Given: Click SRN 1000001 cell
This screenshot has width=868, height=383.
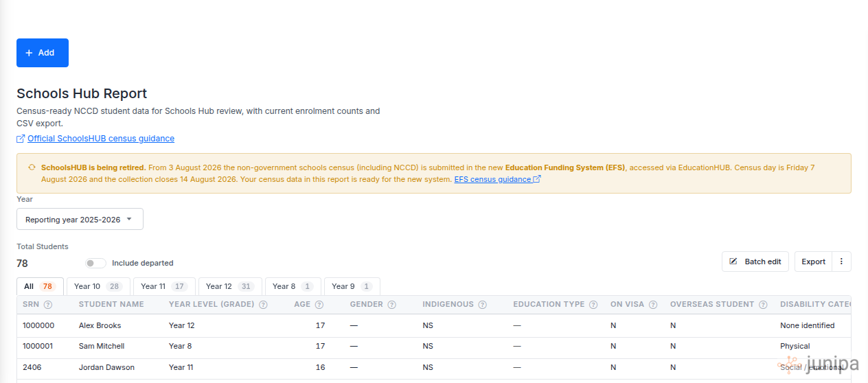Looking at the screenshot, I should (x=38, y=347).
